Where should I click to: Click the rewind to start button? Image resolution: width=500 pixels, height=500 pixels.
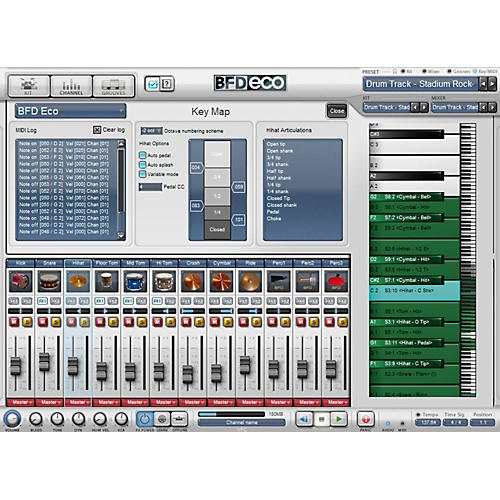(304, 419)
